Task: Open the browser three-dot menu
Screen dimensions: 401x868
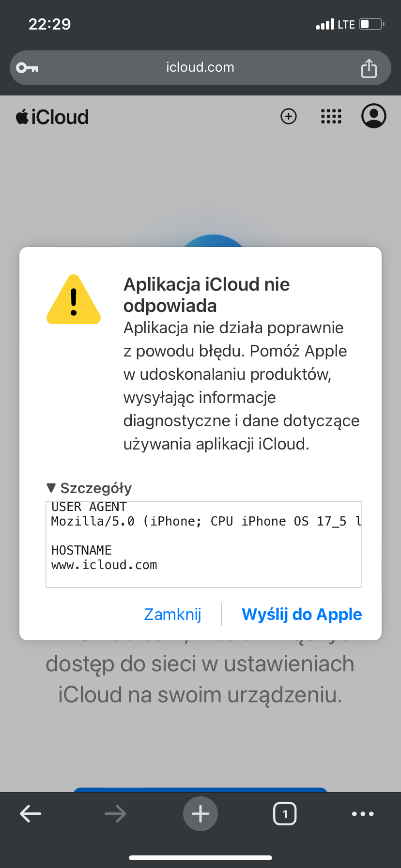Action: [x=363, y=814]
